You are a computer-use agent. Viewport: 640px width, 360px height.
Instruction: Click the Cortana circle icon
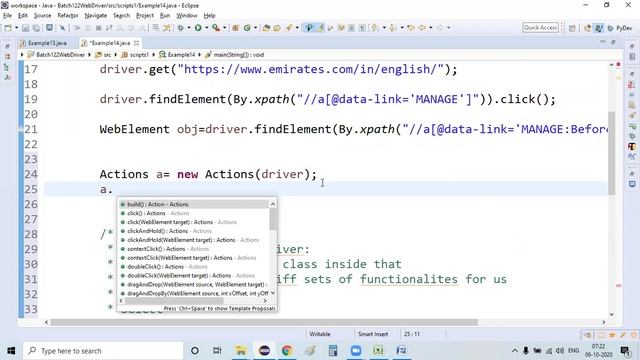(195, 351)
